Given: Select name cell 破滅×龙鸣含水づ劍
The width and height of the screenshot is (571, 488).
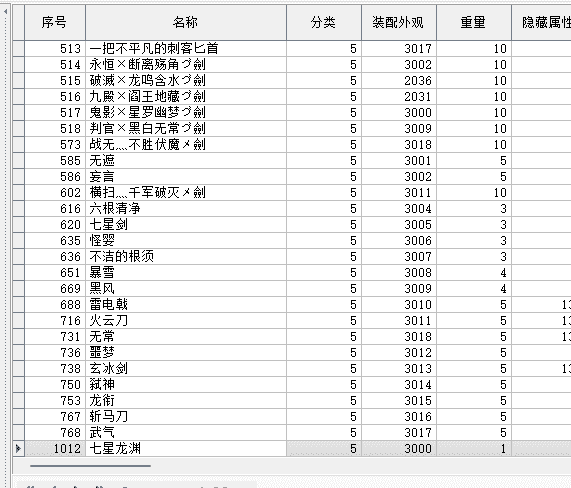Looking at the screenshot, I should [x=186, y=80].
